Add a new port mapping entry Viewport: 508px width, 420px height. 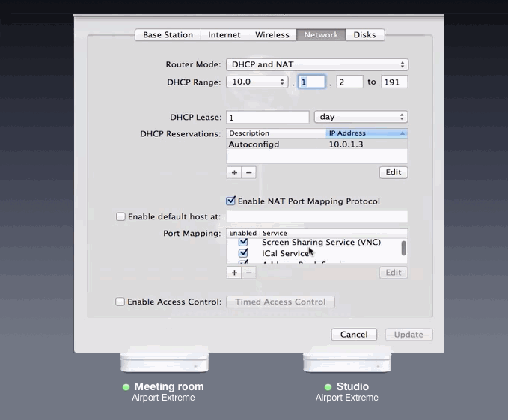tap(234, 273)
